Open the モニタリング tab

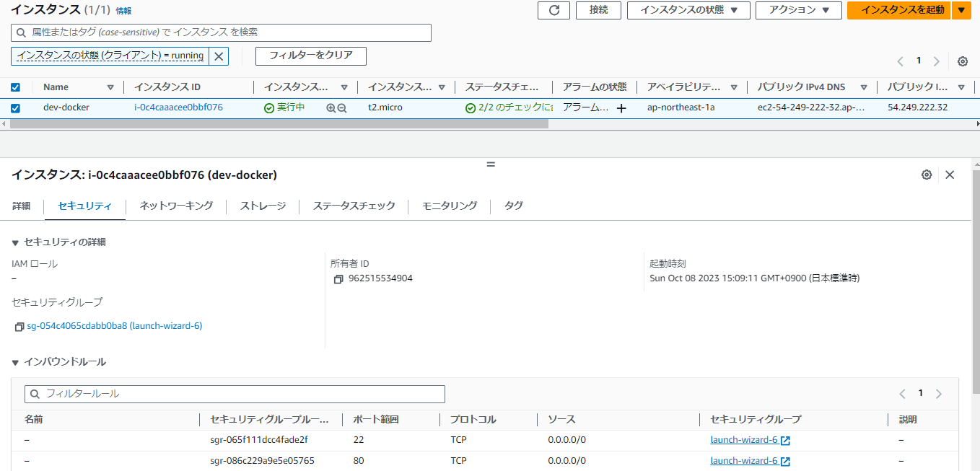point(449,206)
